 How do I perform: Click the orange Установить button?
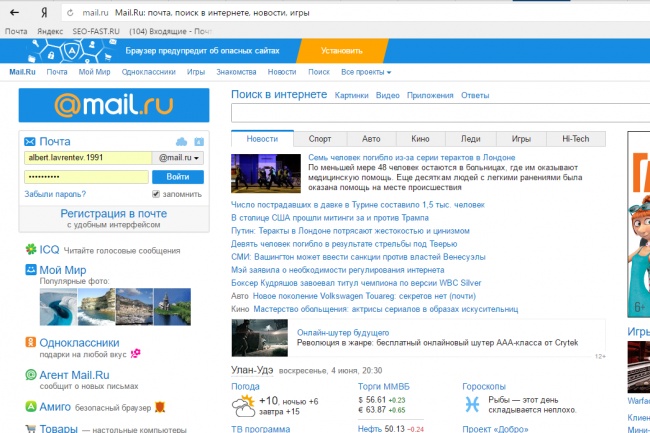tap(342, 51)
